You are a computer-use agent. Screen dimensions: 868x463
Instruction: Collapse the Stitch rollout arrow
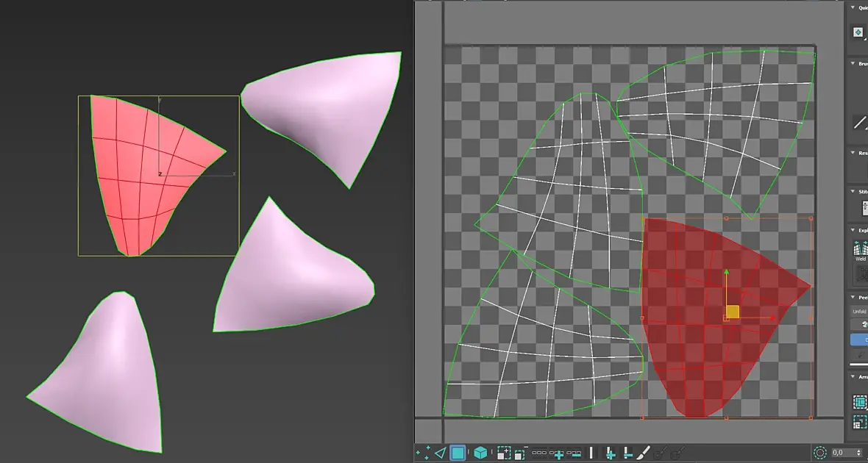[853, 191]
